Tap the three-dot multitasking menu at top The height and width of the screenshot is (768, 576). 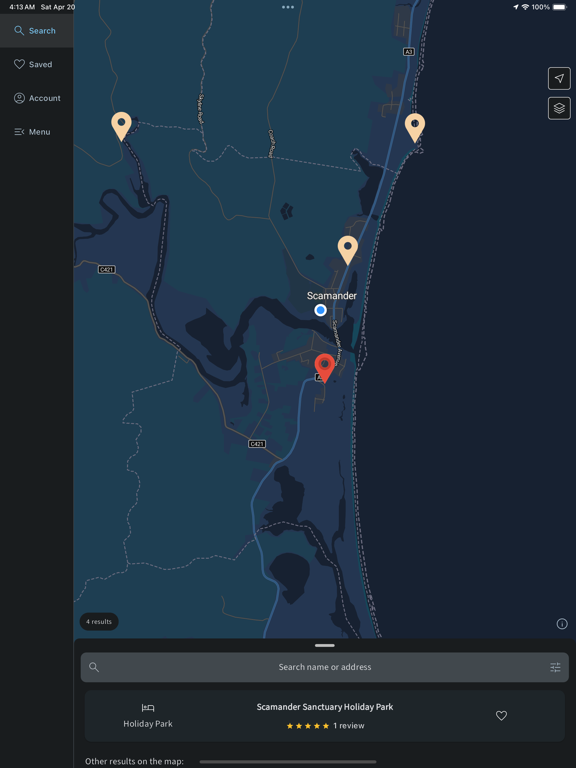288,7
